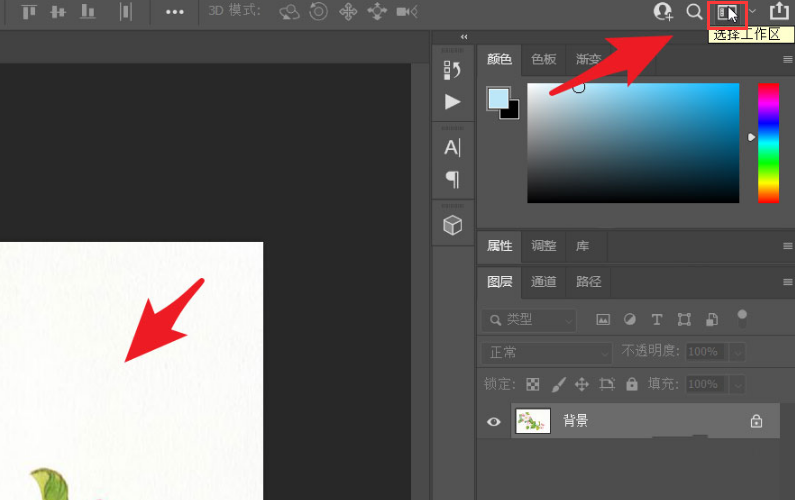Click the share export icon
The height and width of the screenshot is (500, 795).
pos(779,11)
